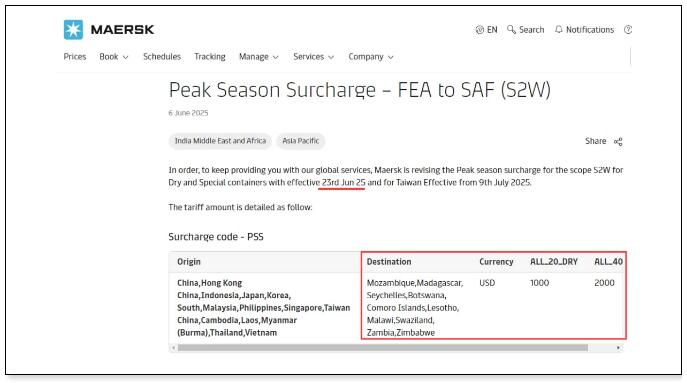Click the Maersk star logo icon

coord(73,30)
